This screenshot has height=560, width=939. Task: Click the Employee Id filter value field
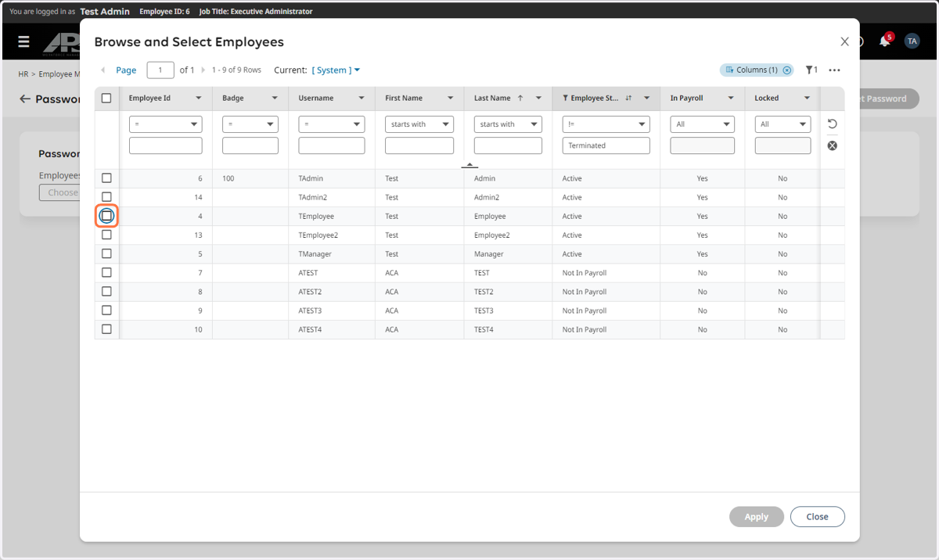pyautogui.click(x=165, y=145)
